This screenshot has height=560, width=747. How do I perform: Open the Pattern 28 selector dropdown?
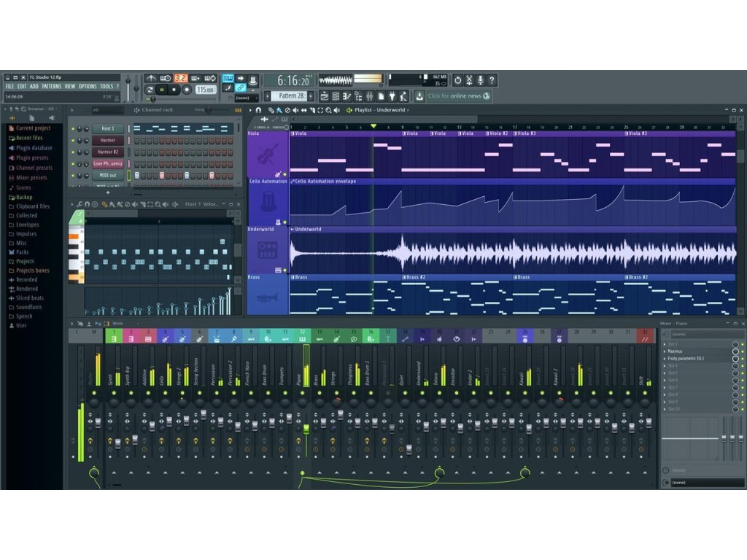[291, 96]
